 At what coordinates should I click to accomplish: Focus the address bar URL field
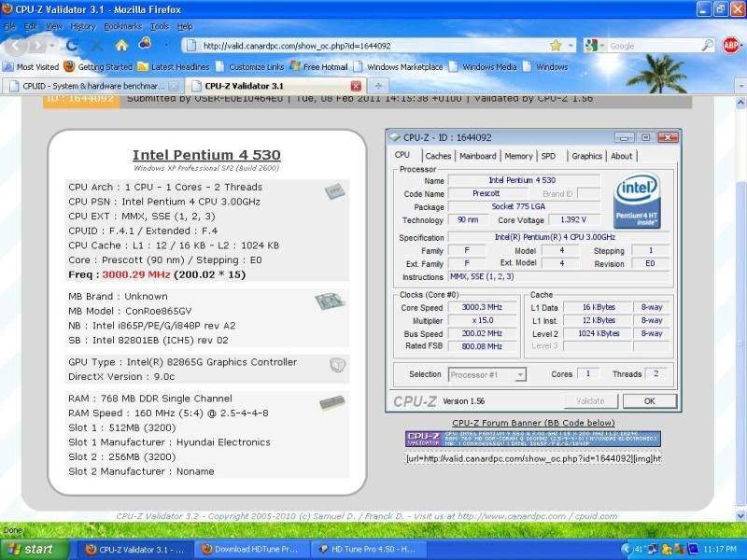pyautogui.click(x=374, y=46)
